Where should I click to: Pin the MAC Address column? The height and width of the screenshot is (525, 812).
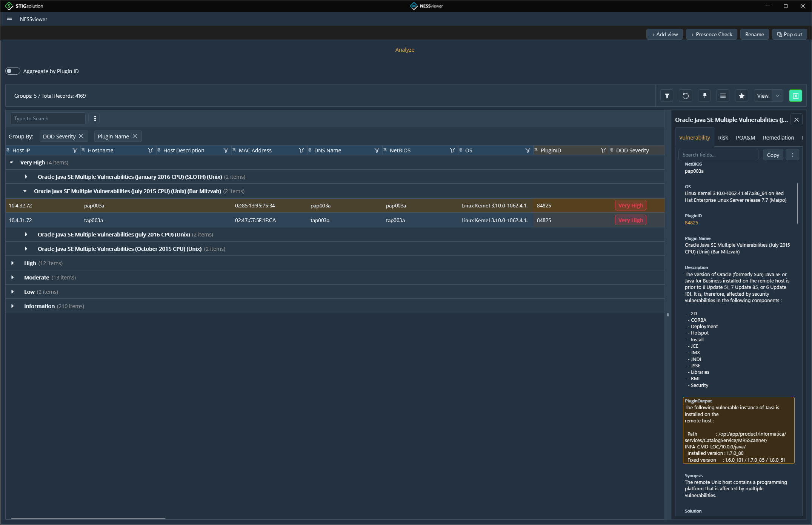[234, 150]
